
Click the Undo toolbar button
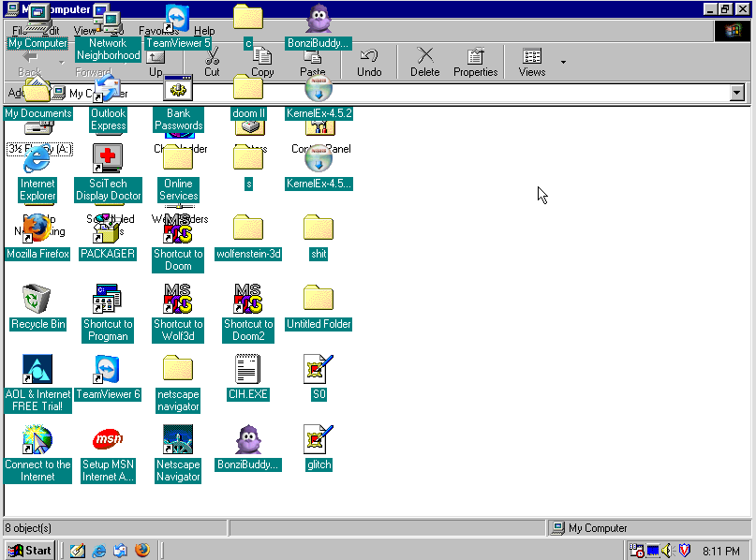click(369, 62)
